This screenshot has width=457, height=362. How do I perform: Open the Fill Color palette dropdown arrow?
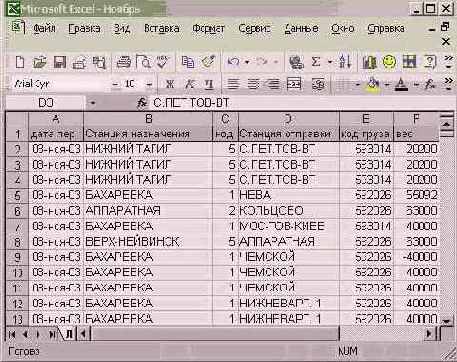point(387,85)
